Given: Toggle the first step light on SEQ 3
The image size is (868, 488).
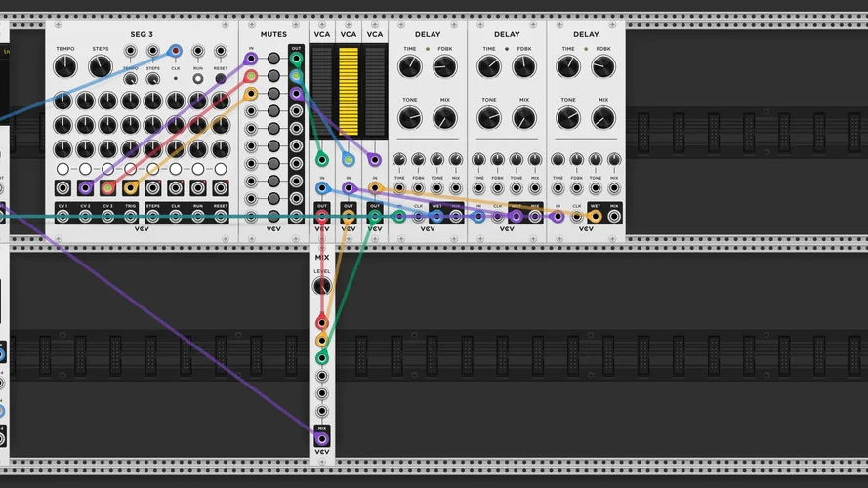Looking at the screenshot, I should point(62,169).
